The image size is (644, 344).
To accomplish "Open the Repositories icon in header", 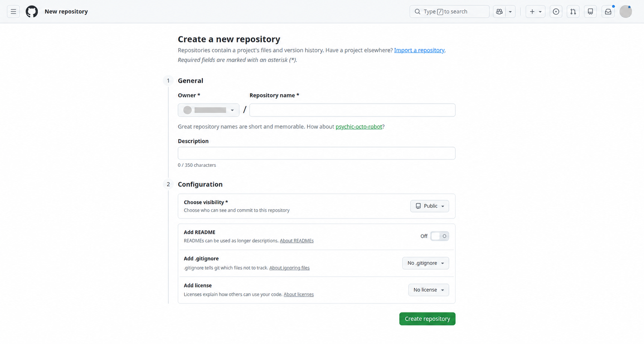I will (x=590, y=12).
